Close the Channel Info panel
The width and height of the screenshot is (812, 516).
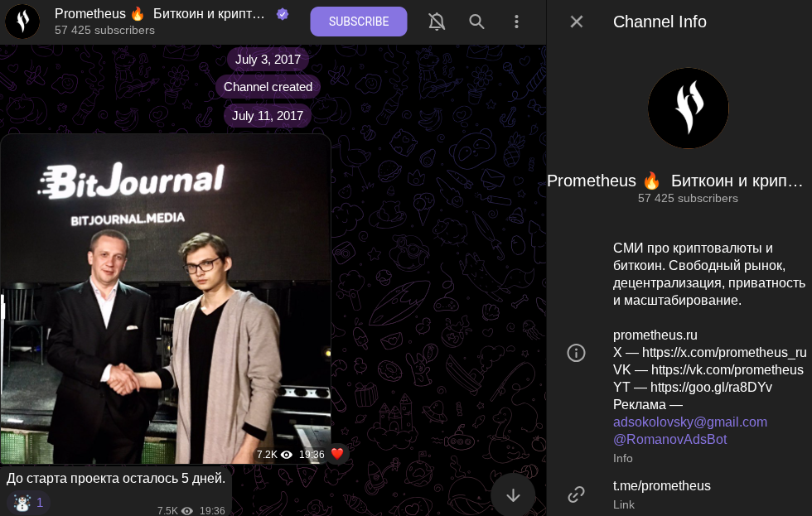pos(577,22)
